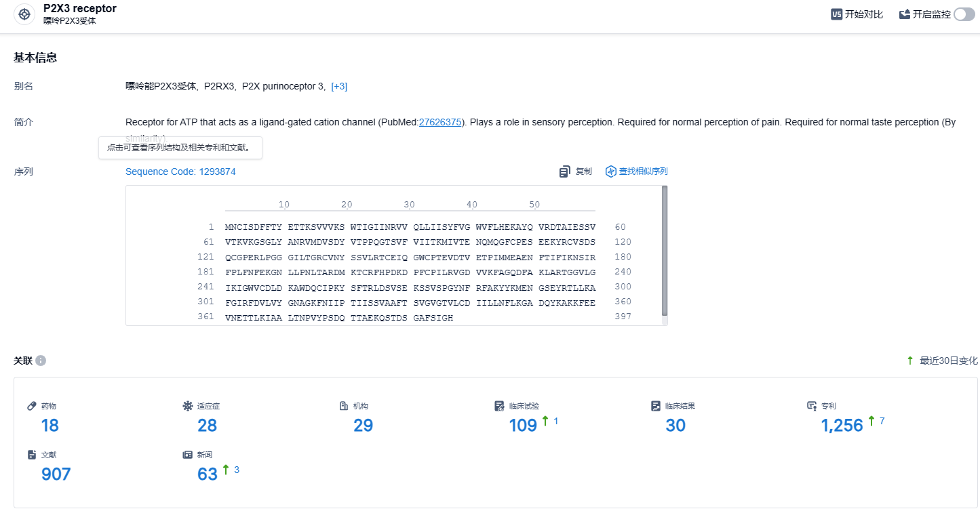Click the 药物 pill icon

pos(31,406)
